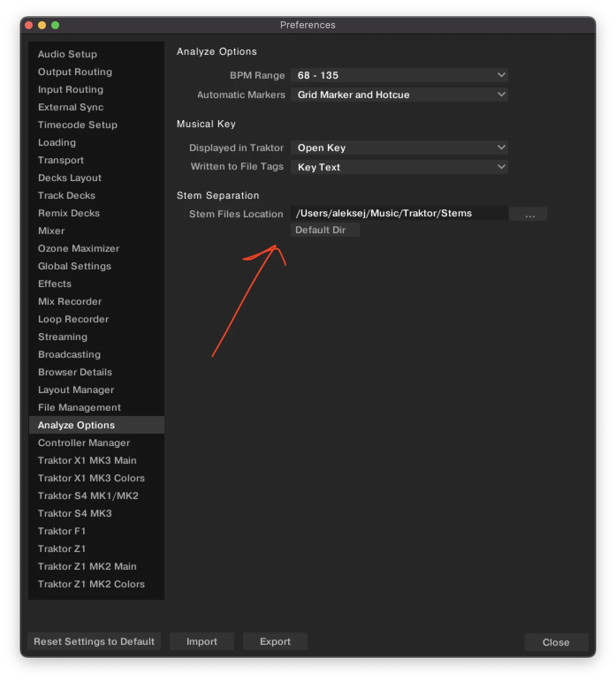
Task: Open Traktor X1 MK3 Main settings
Action: (x=87, y=460)
